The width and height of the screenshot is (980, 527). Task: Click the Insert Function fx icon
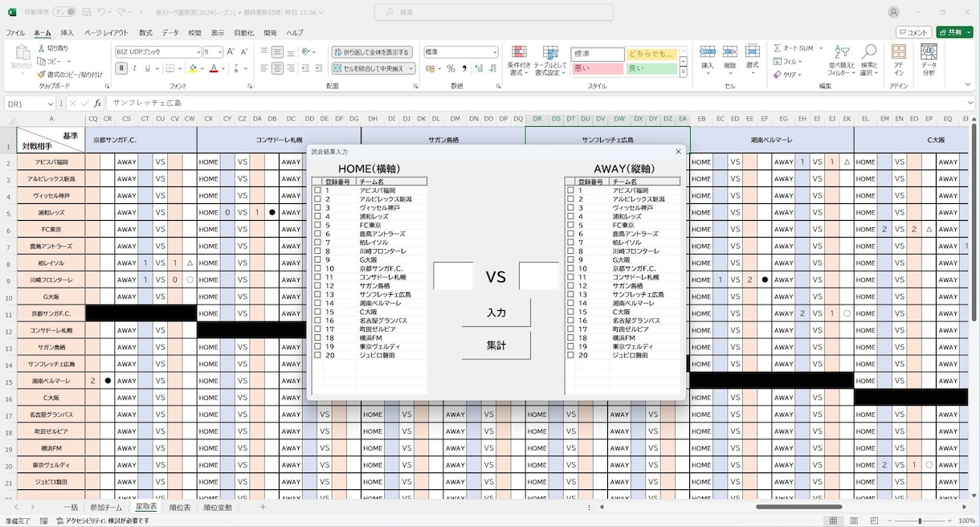tap(98, 103)
